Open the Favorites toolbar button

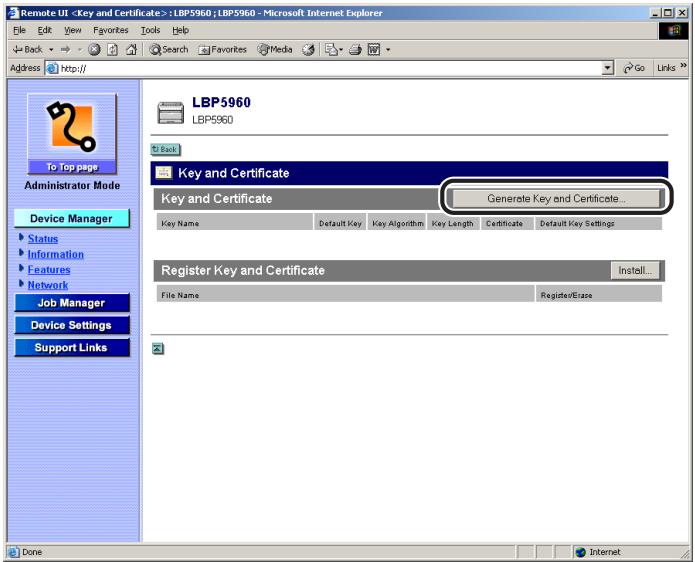222,50
